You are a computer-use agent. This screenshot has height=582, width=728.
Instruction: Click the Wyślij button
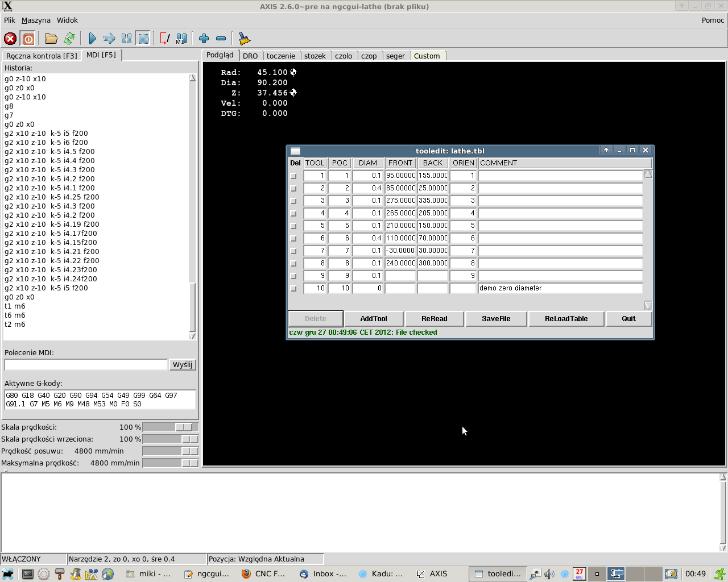coord(183,365)
